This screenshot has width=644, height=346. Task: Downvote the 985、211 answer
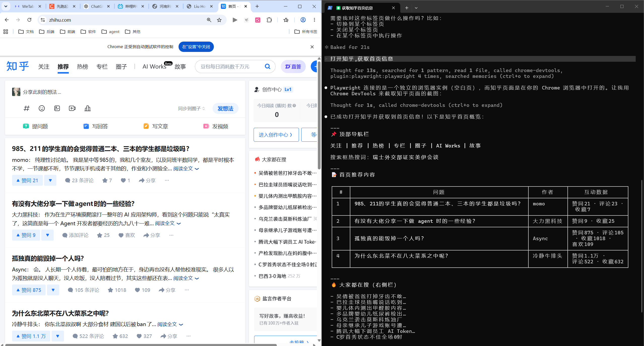click(x=50, y=180)
